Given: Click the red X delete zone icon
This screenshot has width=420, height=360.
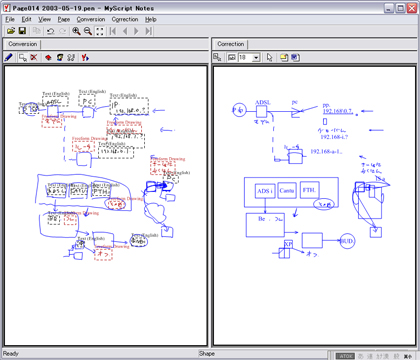Looking at the screenshot, I should point(34,57).
